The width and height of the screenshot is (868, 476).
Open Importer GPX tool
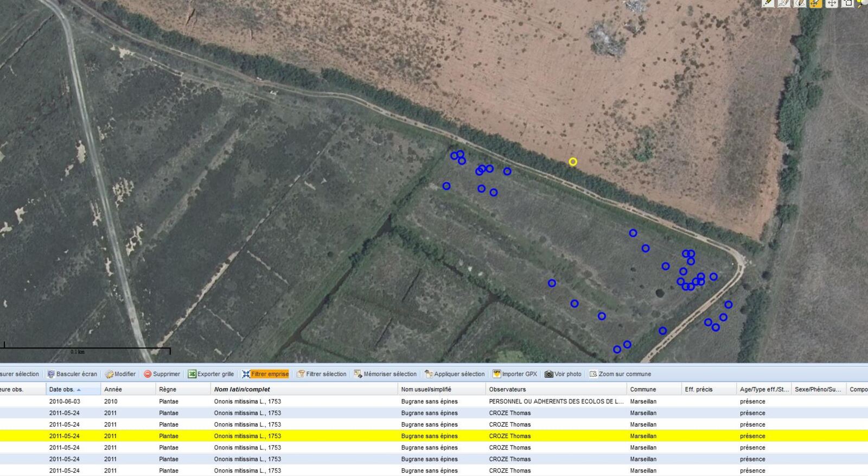pyautogui.click(x=515, y=374)
